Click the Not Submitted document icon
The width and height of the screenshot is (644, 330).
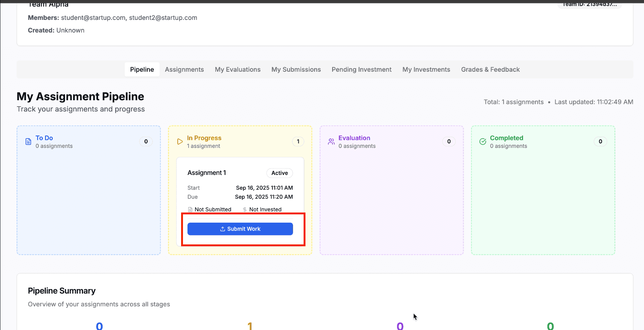pos(190,209)
